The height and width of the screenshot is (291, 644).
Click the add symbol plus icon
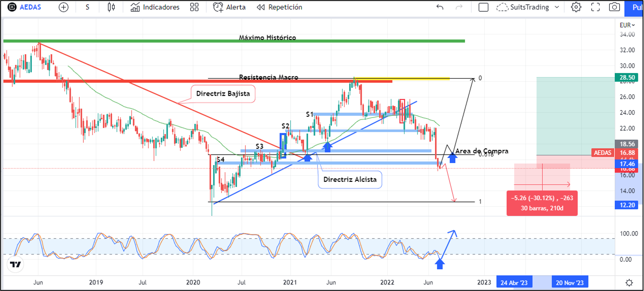(x=64, y=7)
